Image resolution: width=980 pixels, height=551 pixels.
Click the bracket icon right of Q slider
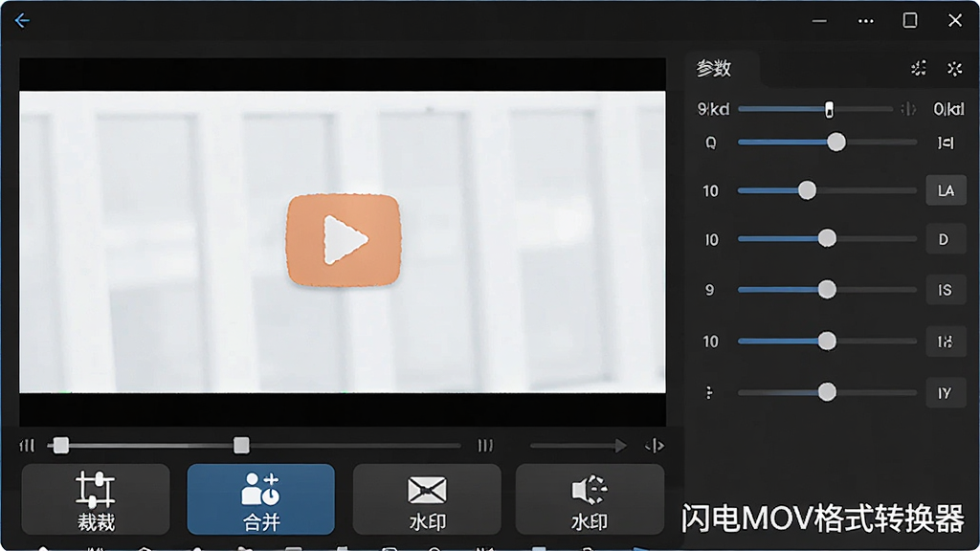point(946,143)
